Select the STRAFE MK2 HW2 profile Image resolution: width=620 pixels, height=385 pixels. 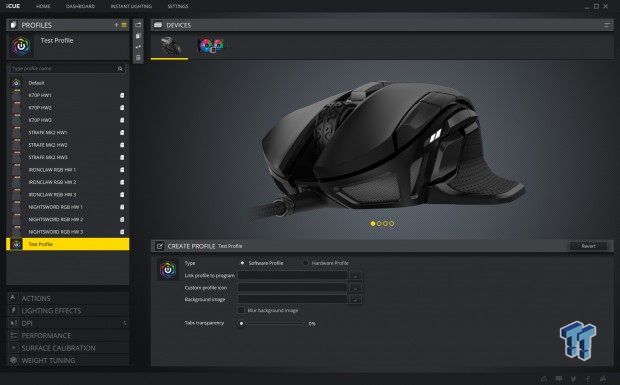(x=68, y=145)
